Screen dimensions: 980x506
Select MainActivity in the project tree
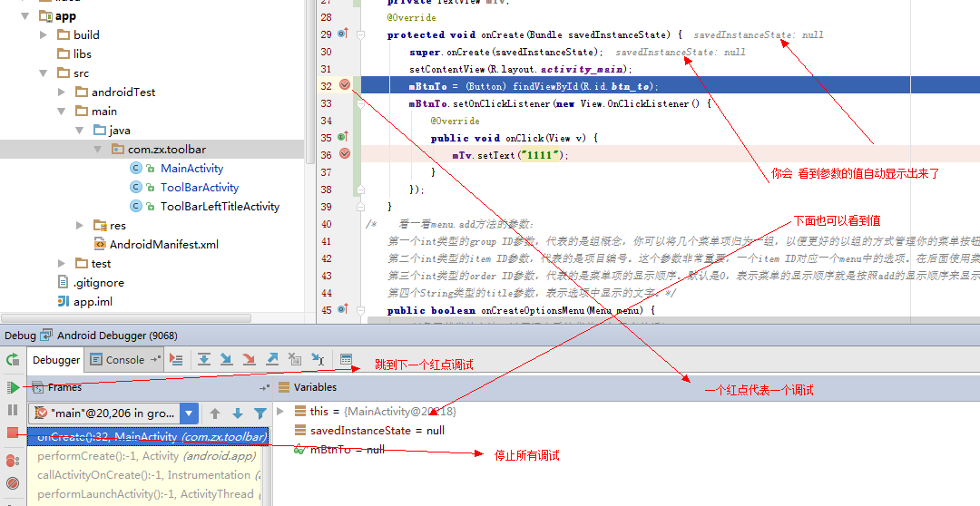tap(191, 168)
